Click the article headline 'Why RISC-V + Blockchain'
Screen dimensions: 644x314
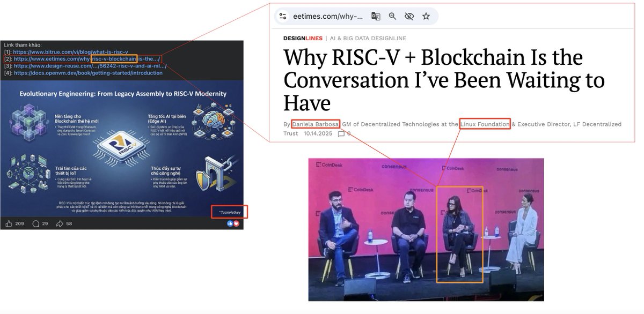(x=444, y=80)
